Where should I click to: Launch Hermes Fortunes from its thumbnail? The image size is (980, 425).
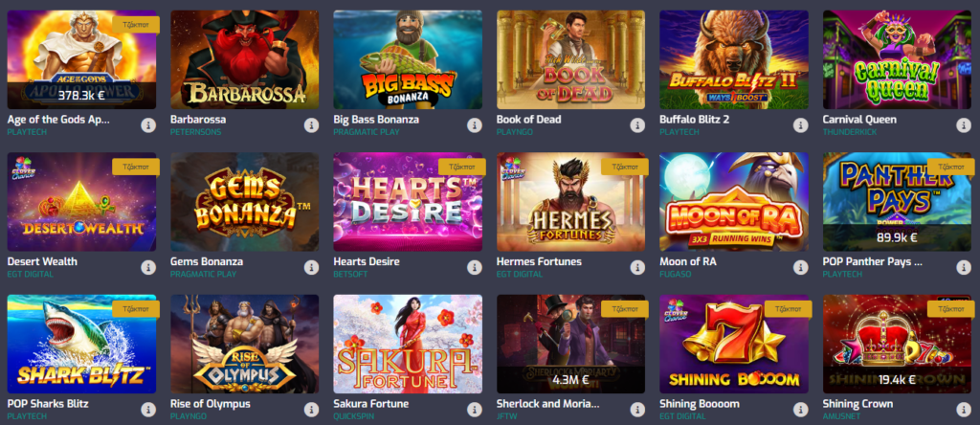(x=570, y=202)
